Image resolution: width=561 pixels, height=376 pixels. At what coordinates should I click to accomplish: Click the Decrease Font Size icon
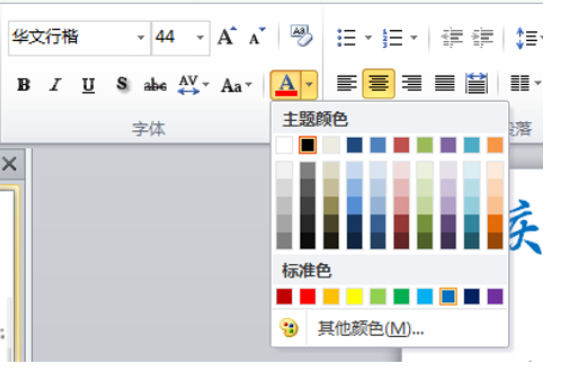coord(257,36)
